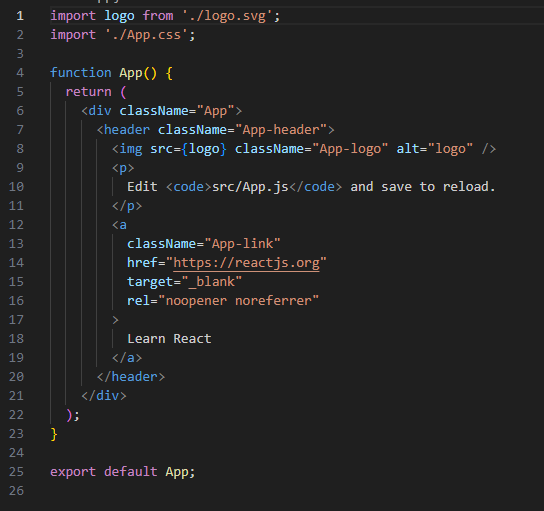Click the lone '>' bracket on line 17
Screen dimensions: 544x511
(116, 320)
